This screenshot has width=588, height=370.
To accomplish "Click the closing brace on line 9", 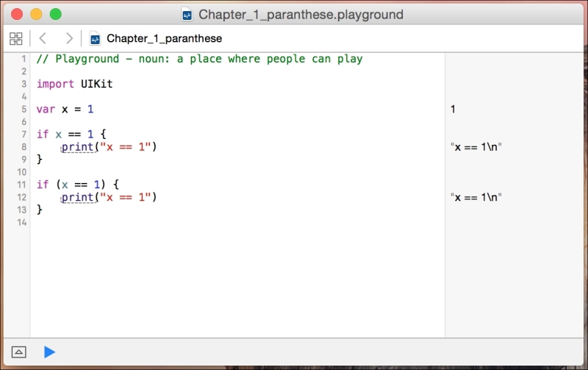I will tap(40, 160).
